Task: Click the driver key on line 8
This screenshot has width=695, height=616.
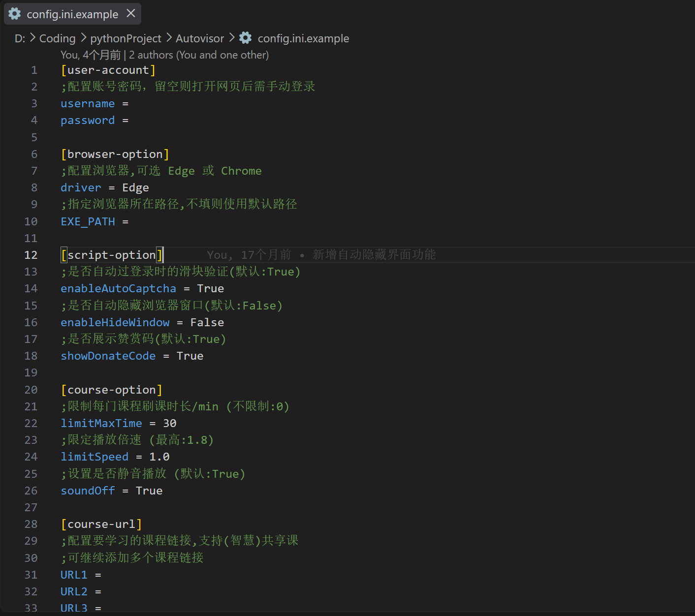Action: point(81,188)
